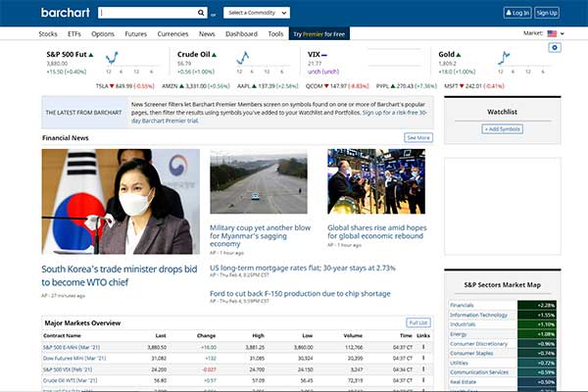Open the Crude Oil mini chart
Viewport: 588px width, 392px height.
(263, 62)
